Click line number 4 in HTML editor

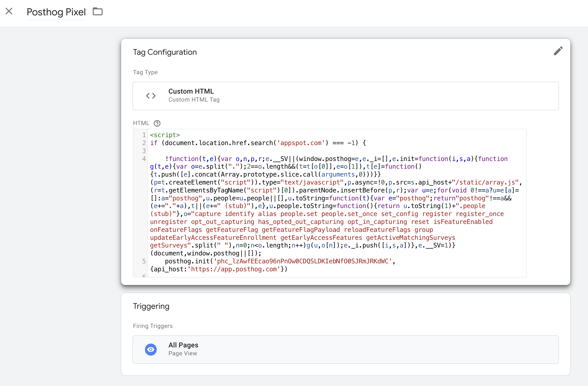[x=144, y=159]
